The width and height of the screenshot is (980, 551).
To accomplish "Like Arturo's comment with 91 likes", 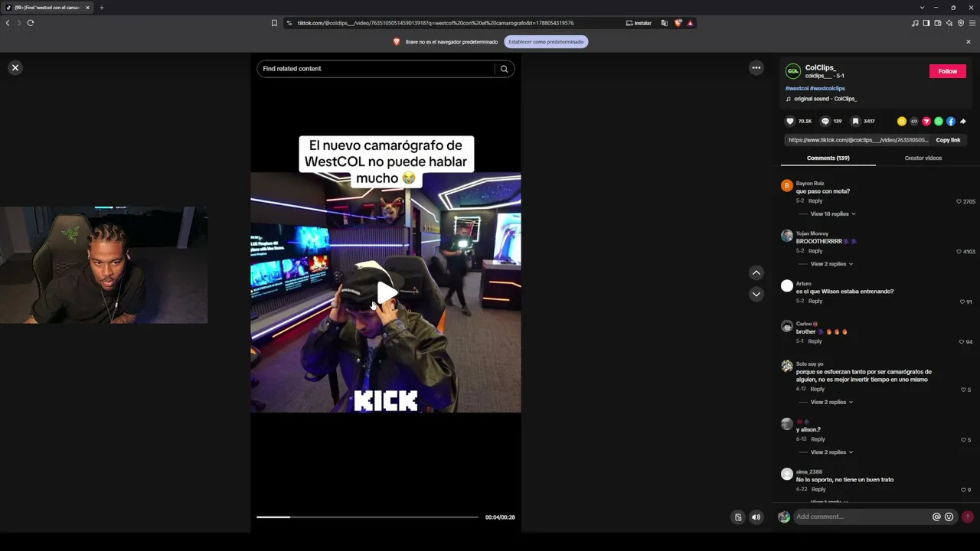I will click(x=962, y=302).
